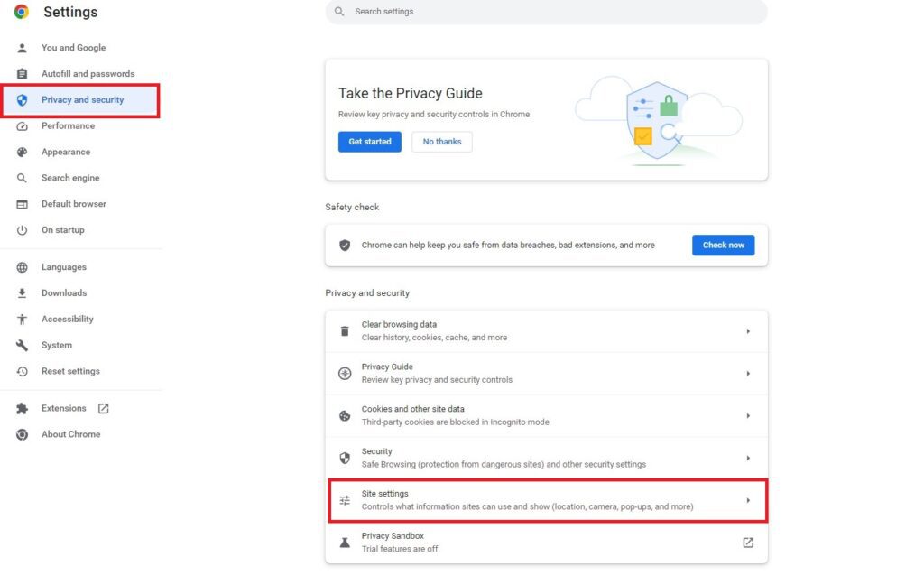Run safety check with Check now

pyautogui.click(x=723, y=246)
